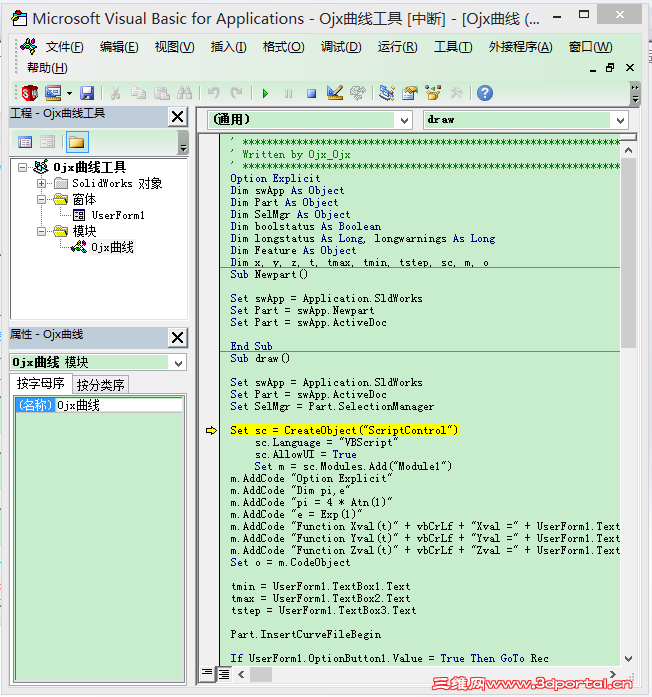
Task: Open the 格式(O) menu
Action: [x=284, y=47]
